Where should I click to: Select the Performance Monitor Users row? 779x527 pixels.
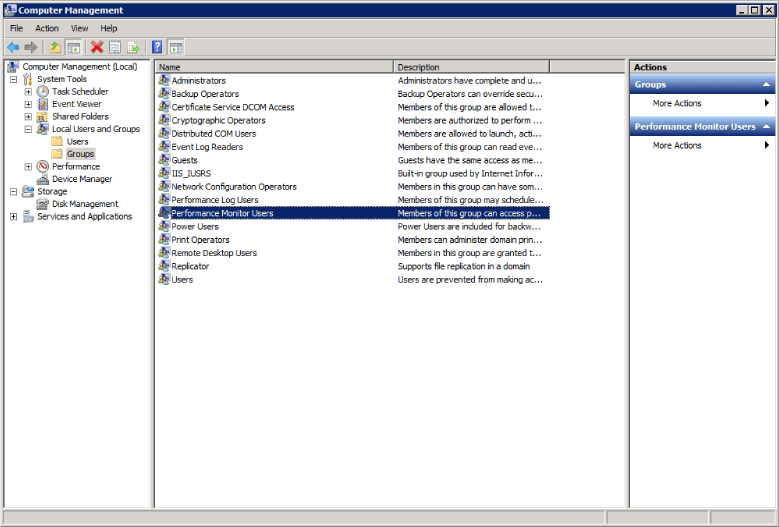[x=353, y=213]
